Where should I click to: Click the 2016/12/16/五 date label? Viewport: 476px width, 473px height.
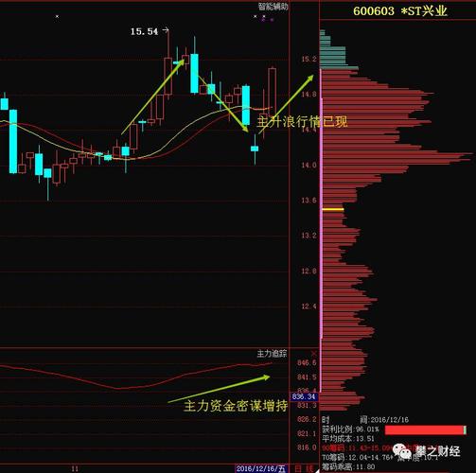[260, 468]
